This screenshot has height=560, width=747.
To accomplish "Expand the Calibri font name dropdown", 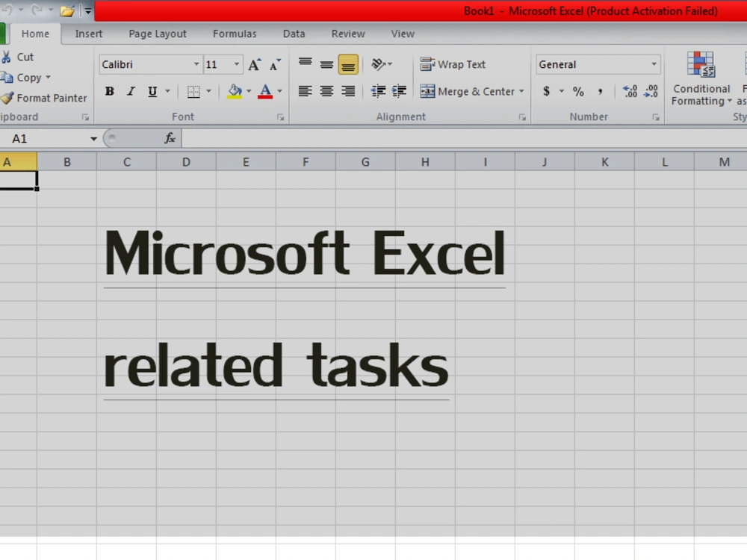I will 196,64.
